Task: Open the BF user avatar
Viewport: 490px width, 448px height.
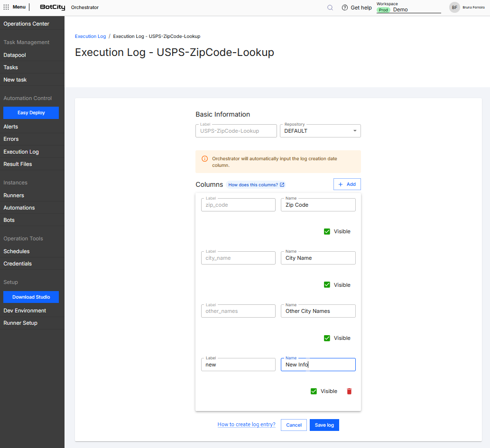Action: pos(454,7)
